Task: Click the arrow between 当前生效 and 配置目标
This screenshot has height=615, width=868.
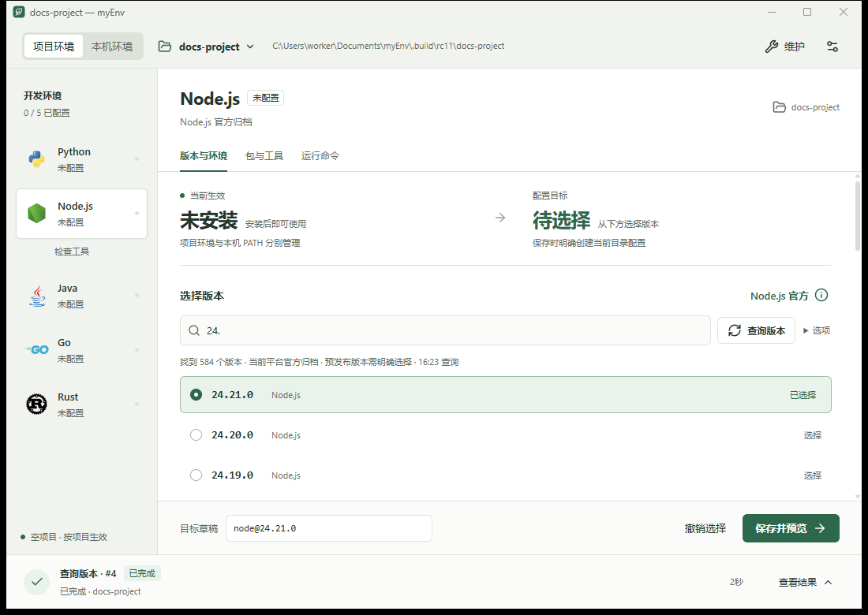Action: (x=500, y=218)
